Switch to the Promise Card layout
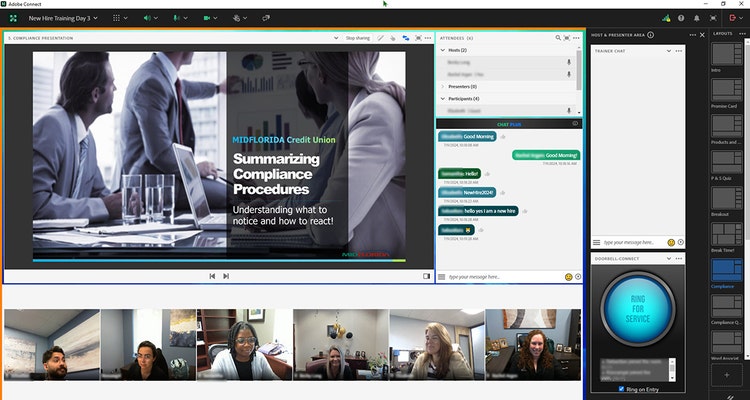 point(727,89)
